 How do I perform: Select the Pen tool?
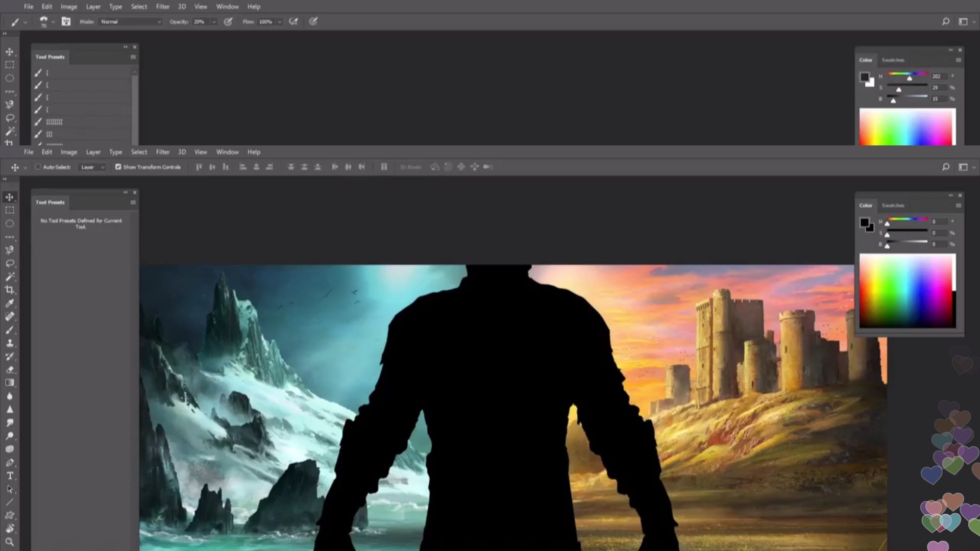pyautogui.click(x=10, y=462)
